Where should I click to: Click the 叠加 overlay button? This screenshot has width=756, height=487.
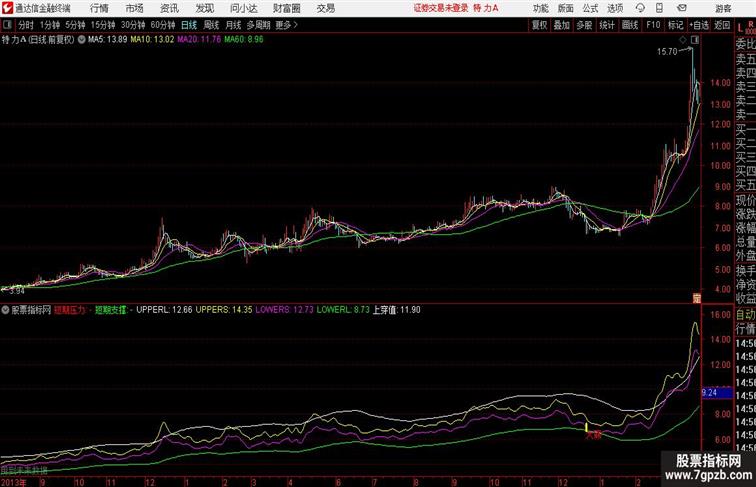point(562,25)
